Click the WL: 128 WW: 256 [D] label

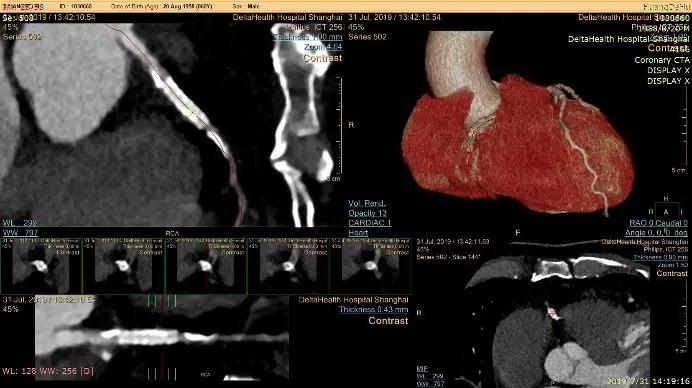tap(48, 371)
